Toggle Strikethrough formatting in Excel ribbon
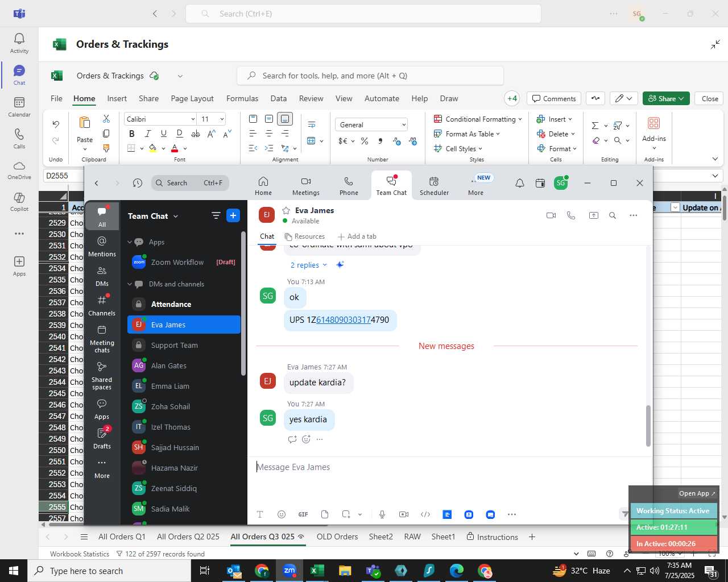The height and width of the screenshot is (582, 728). (196, 134)
